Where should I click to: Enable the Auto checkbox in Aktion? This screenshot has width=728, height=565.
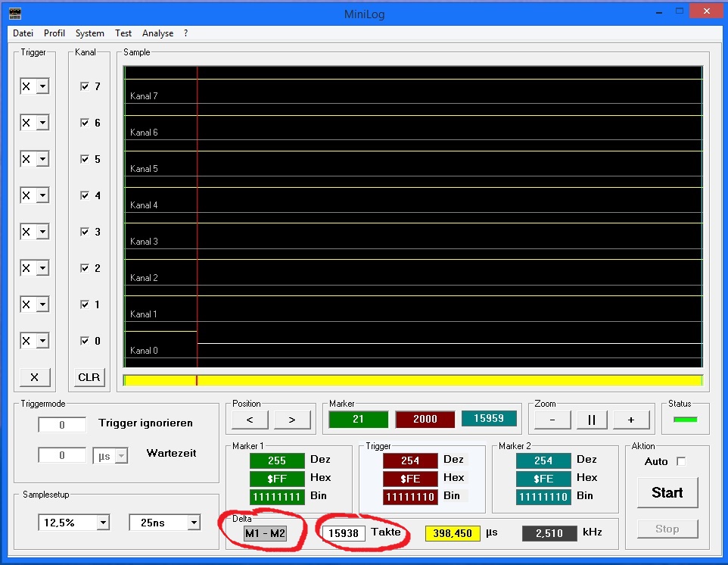click(681, 461)
